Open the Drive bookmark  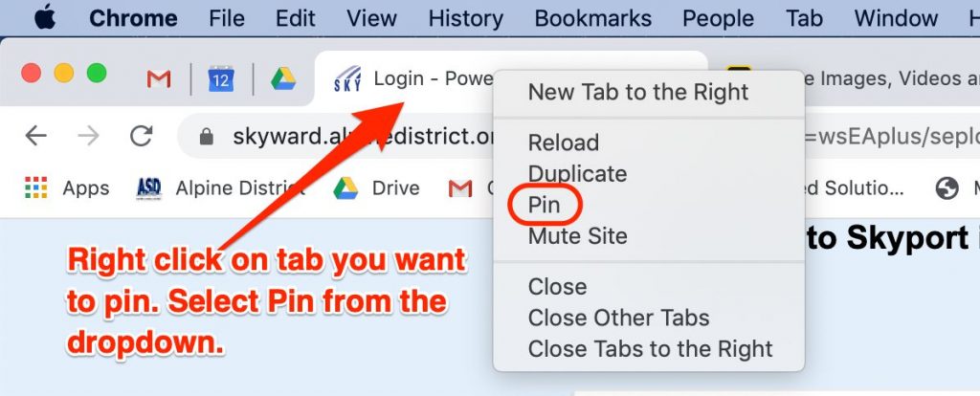(376, 188)
